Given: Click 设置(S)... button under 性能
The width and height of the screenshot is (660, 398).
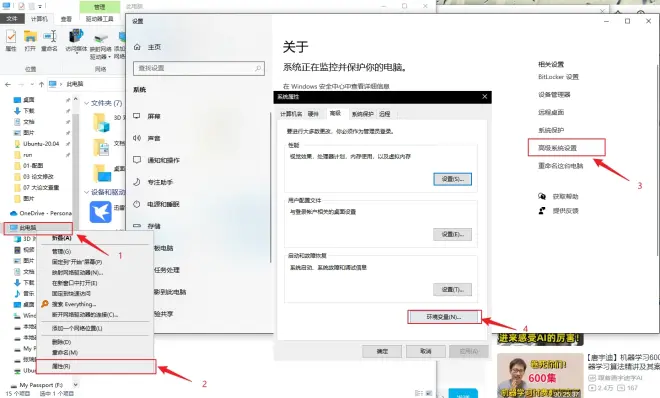Looking at the screenshot, I should (452, 179).
